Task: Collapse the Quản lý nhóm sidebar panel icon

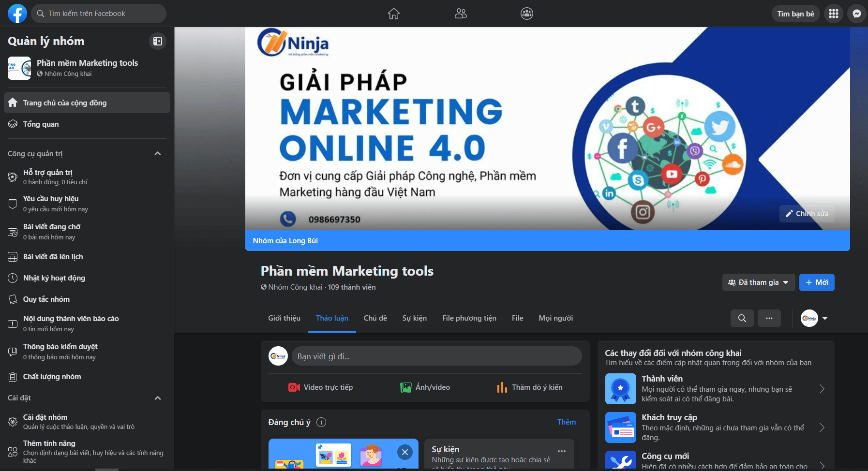Action: pyautogui.click(x=158, y=41)
